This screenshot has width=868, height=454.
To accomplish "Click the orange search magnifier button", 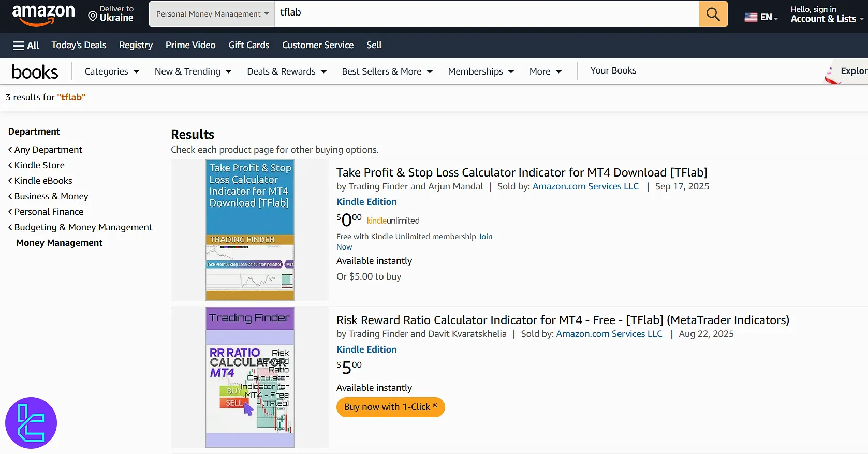I will point(713,14).
